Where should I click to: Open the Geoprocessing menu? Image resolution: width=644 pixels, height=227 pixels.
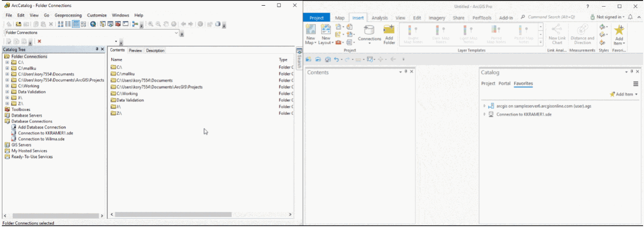(68, 15)
